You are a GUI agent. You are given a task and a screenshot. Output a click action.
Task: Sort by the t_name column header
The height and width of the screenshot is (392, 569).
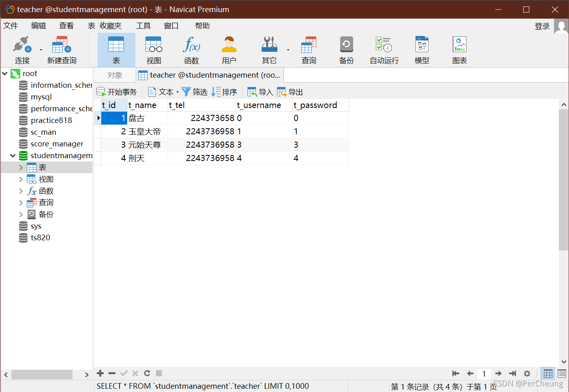pyautogui.click(x=148, y=105)
